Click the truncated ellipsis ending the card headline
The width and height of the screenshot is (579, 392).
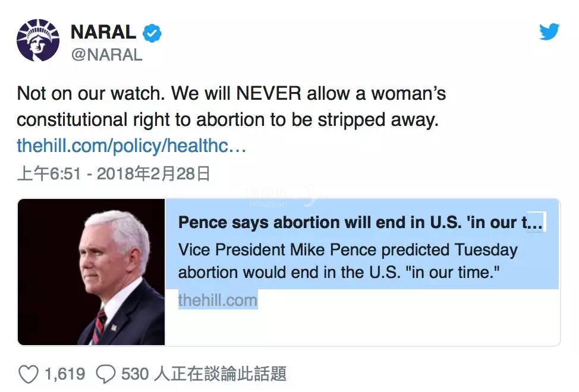click(535, 223)
